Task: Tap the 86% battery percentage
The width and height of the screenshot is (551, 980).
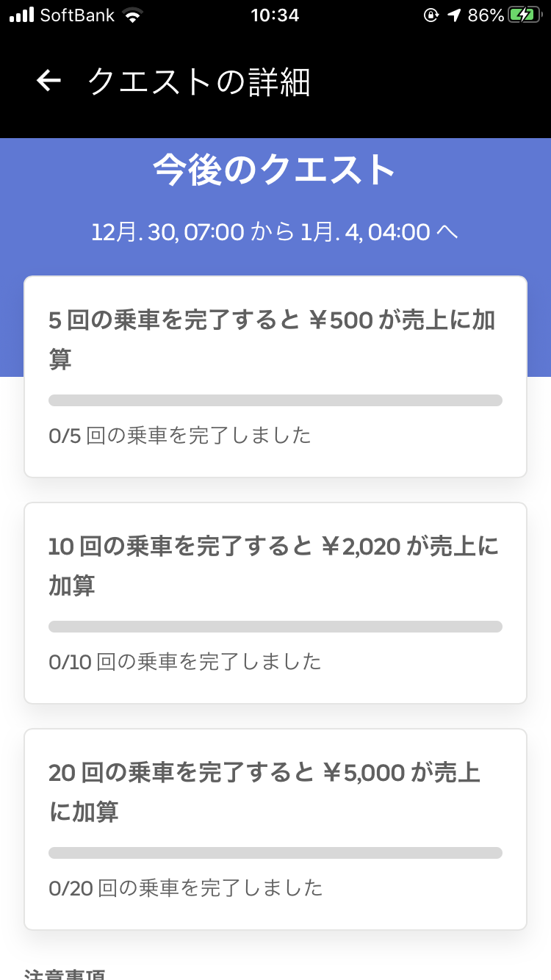Action: coord(486,15)
